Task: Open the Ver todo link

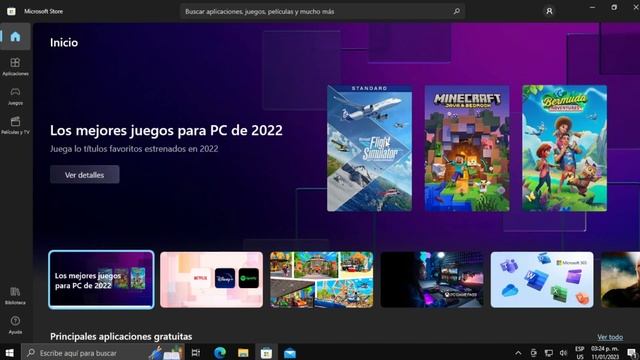Action: pos(610,337)
